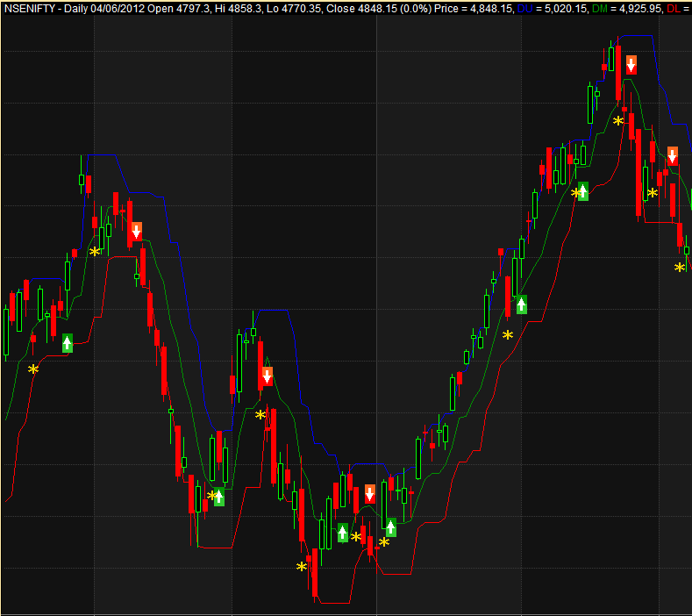Image resolution: width=692 pixels, height=616 pixels.
Task: Click the NSENIFTY symbol name in header
Action: tap(32, 8)
